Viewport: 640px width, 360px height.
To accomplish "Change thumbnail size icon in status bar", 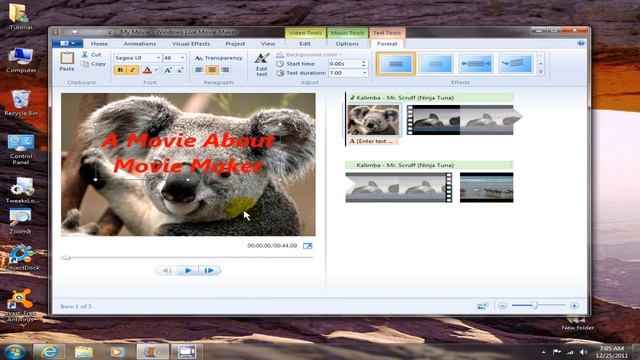I will point(482,306).
